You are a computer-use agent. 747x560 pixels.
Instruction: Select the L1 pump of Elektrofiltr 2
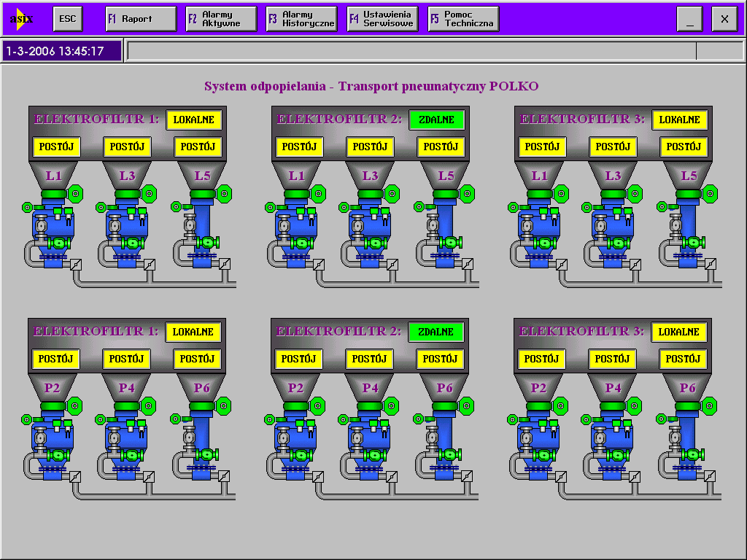point(295,233)
